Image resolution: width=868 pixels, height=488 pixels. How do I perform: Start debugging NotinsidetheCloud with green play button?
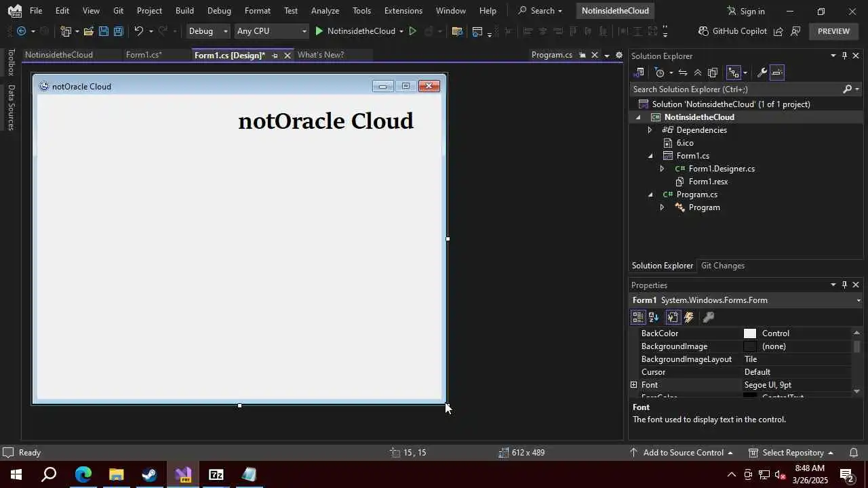[319, 31]
